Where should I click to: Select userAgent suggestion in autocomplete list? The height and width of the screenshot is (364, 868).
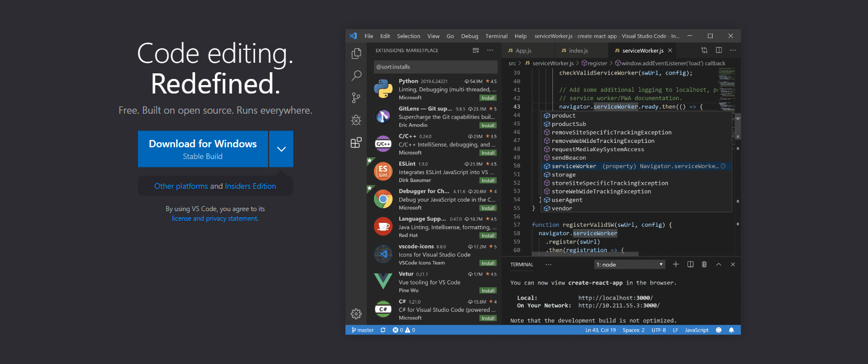tap(636, 200)
